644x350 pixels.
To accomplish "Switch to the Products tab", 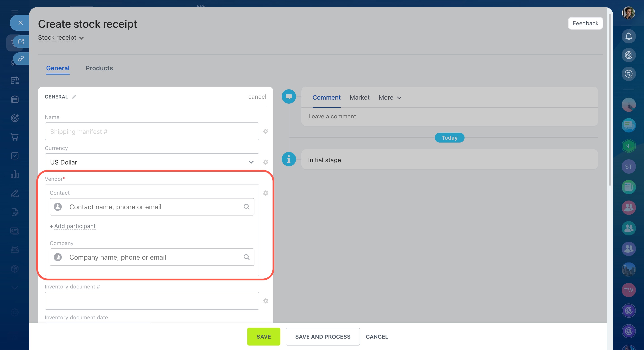I will coord(99,68).
